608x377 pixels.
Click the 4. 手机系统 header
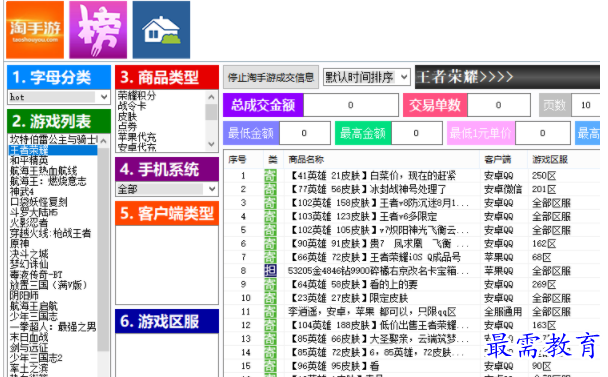167,169
